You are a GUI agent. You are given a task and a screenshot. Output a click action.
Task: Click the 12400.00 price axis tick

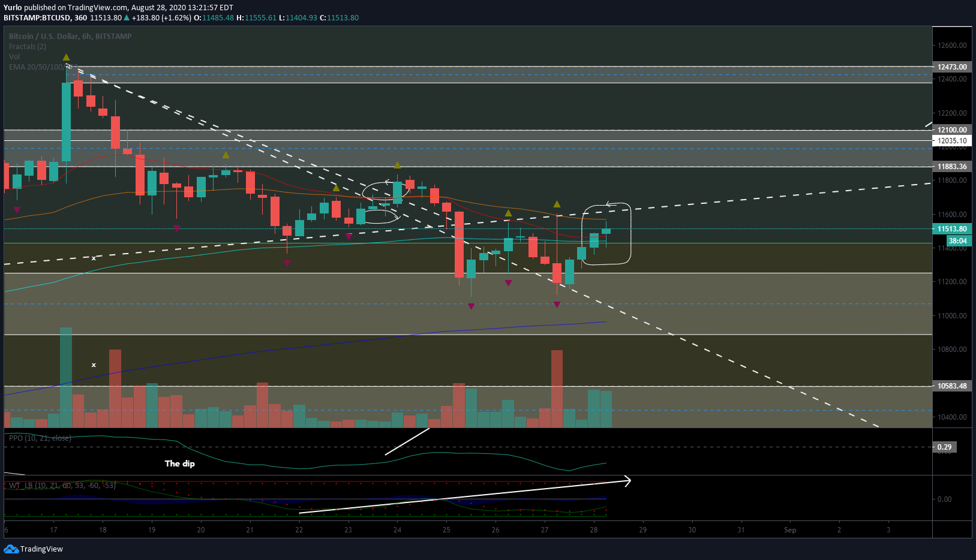tap(953, 79)
